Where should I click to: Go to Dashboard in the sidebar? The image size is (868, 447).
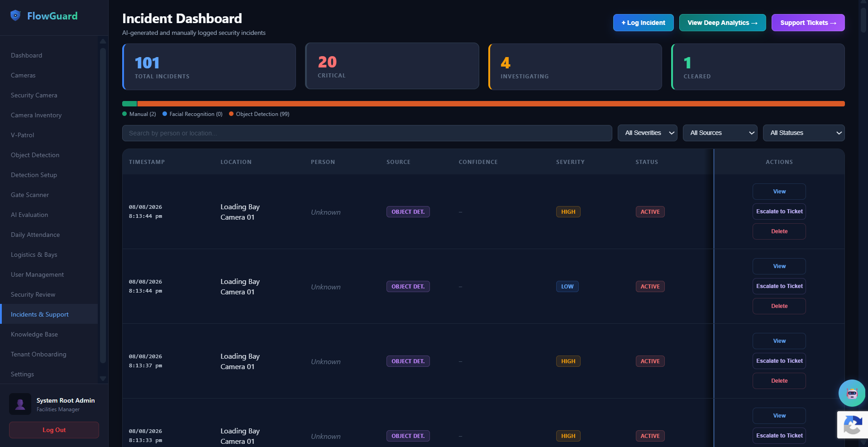(49, 55)
